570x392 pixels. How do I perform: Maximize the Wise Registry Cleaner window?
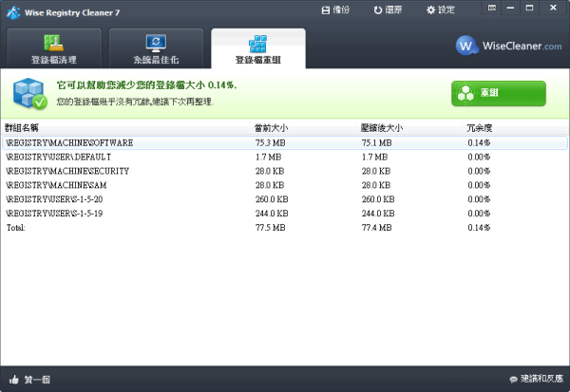(529, 8)
